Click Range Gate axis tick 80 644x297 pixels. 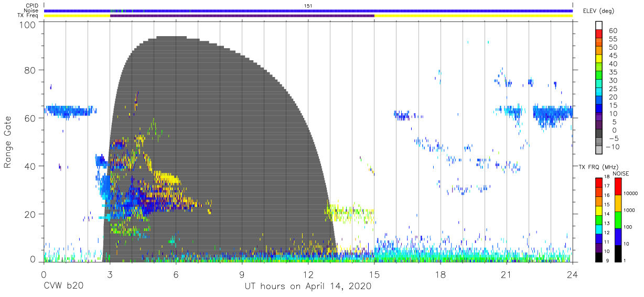pyautogui.click(x=30, y=70)
